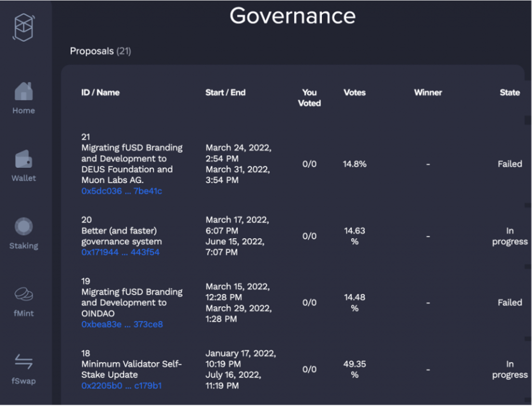Open the 0x171944 proposal hash link
532x406 pixels.
tap(122, 252)
